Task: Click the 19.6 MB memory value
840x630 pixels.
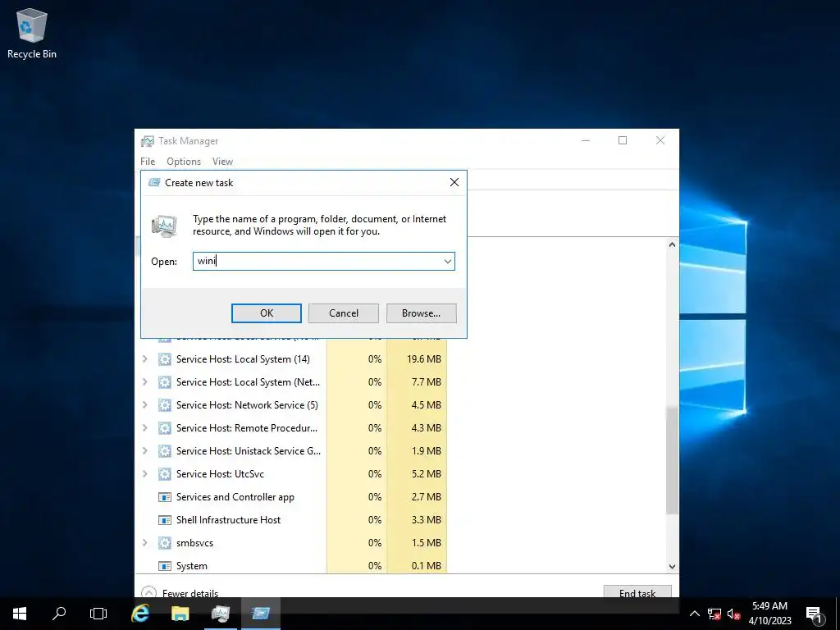Action: [x=424, y=359]
